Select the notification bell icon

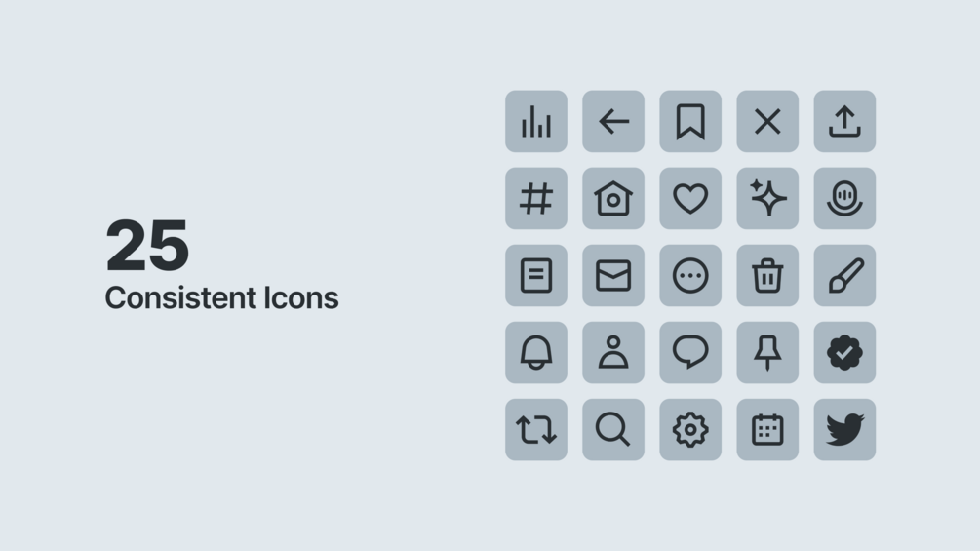(535, 352)
